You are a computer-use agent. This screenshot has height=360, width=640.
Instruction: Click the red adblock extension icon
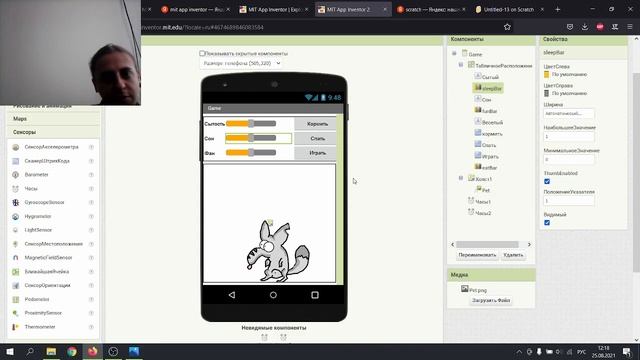(600, 27)
